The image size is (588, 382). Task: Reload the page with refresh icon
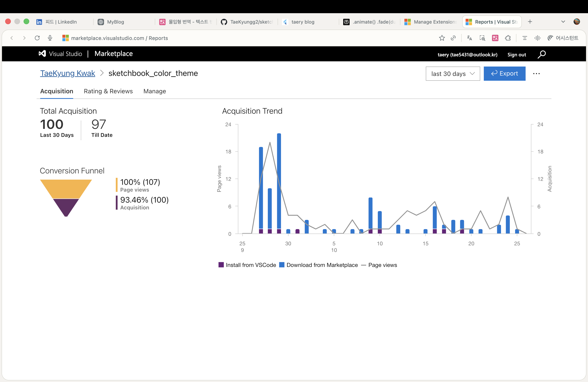pos(37,38)
